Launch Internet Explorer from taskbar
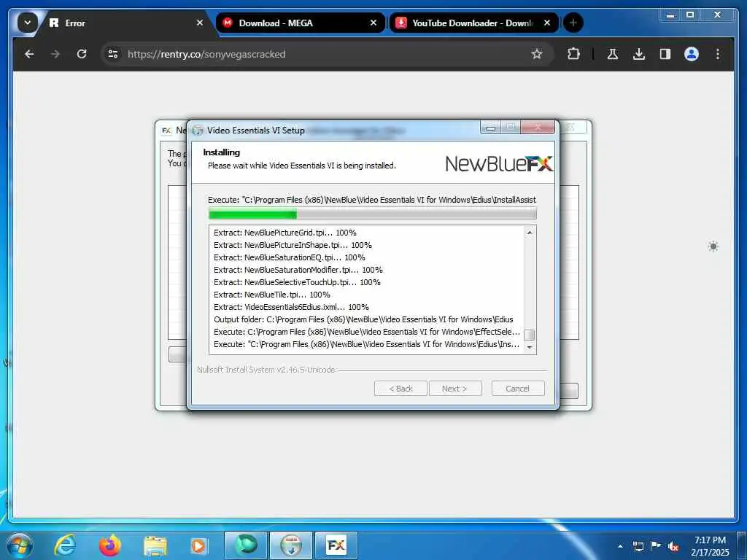This screenshot has width=747, height=560. [65, 545]
